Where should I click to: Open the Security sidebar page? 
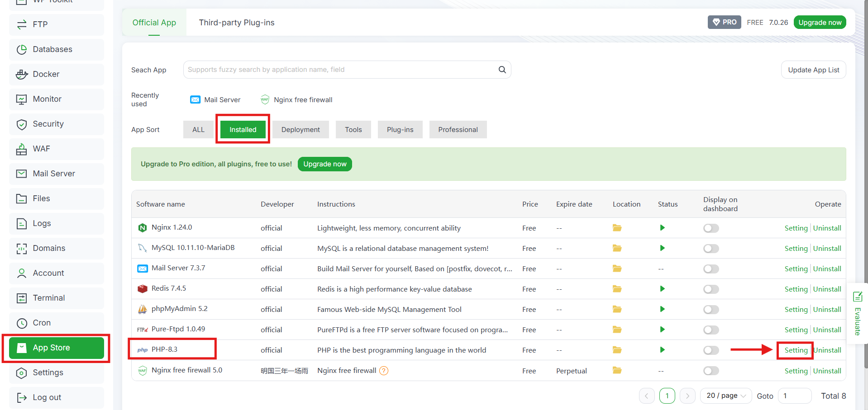tap(57, 124)
